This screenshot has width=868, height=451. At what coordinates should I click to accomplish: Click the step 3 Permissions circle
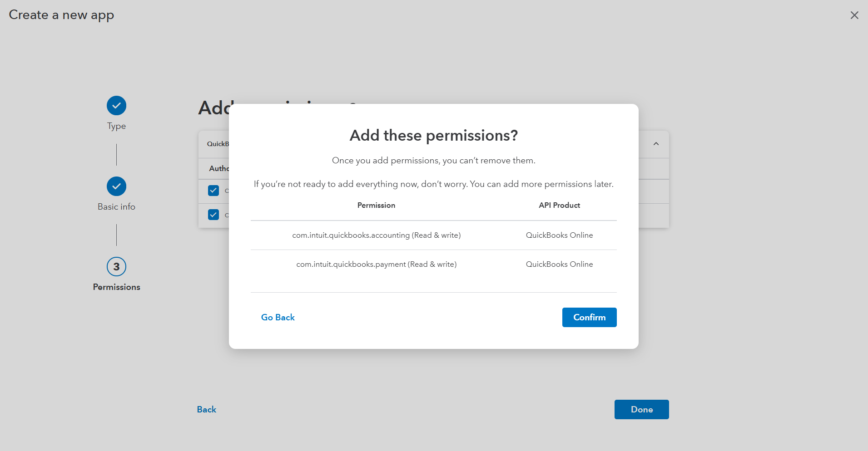(117, 267)
